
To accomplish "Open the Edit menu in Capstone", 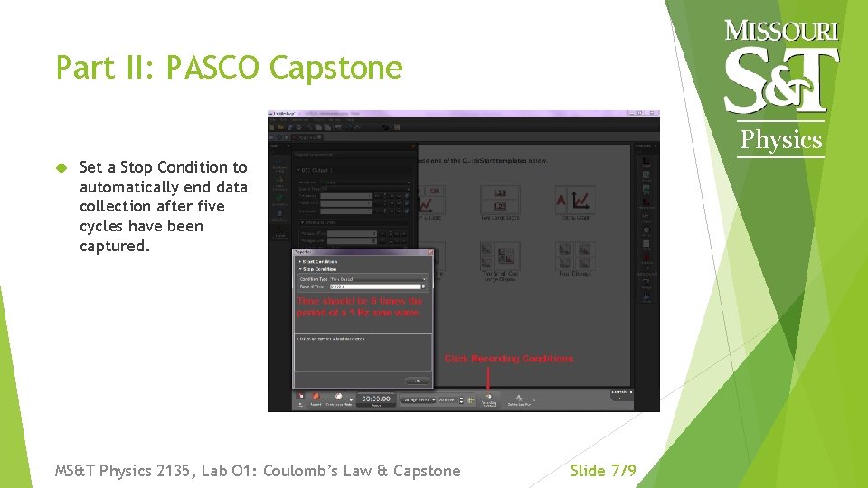I will click(x=283, y=119).
